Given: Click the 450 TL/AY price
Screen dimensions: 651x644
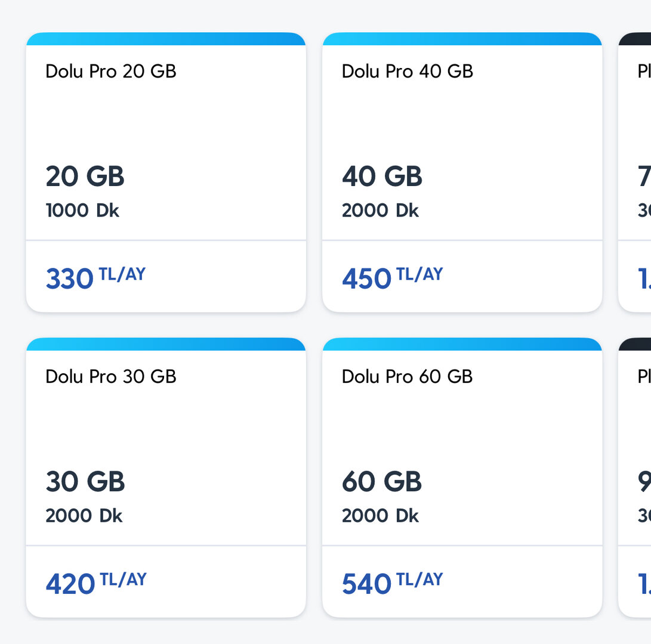Looking at the screenshot, I should point(392,278).
